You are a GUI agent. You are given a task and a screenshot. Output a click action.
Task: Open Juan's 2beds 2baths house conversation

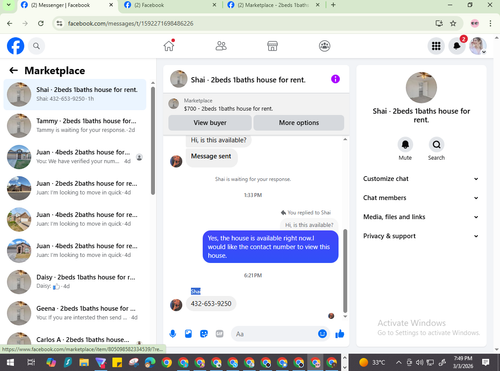point(75,188)
